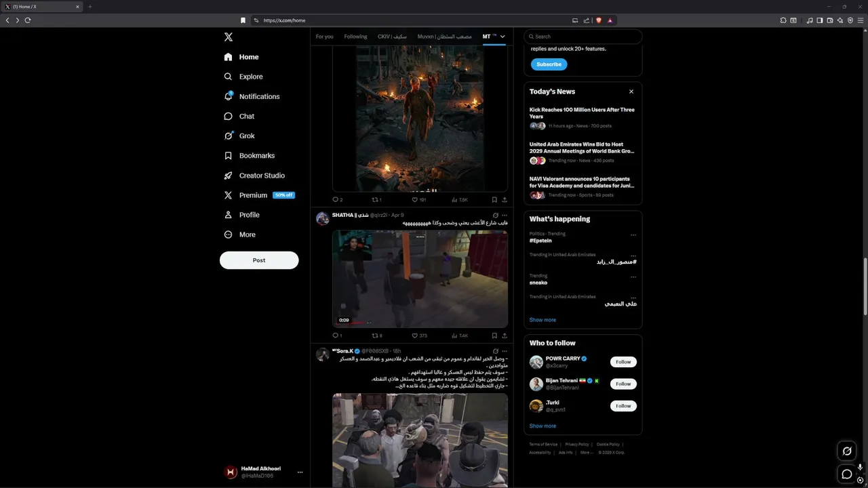The height and width of the screenshot is (488, 868).
Task: Switch to the For you tab
Action: coord(324,37)
